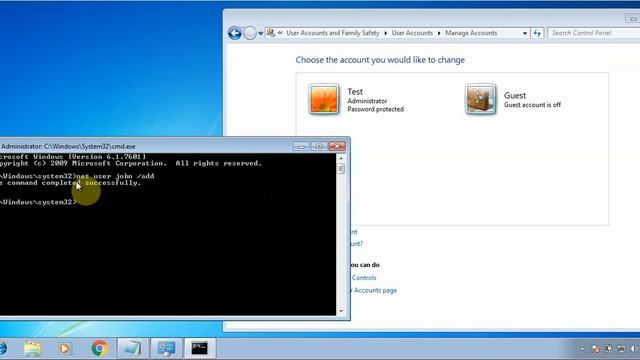Image resolution: width=640 pixels, height=360 pixels.
Task: Click 'Guest account is off' text
Action: (x=532, y=105)
